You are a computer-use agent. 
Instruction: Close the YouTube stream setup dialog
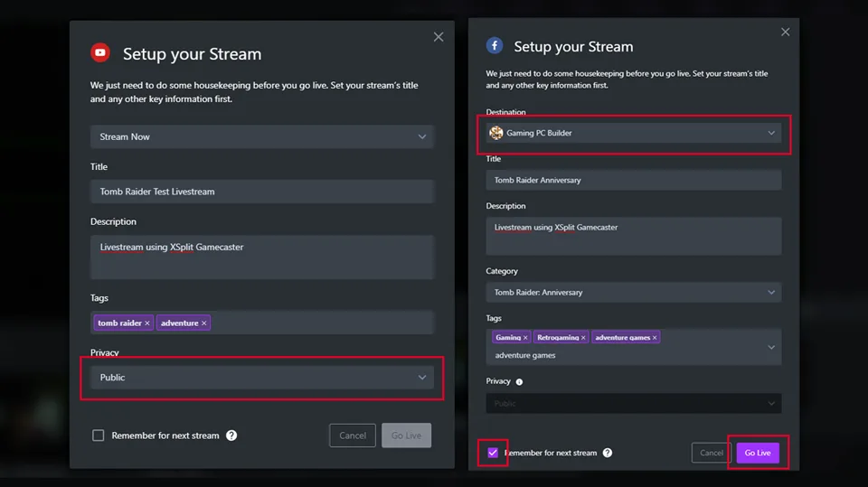[x=439, y=37]
